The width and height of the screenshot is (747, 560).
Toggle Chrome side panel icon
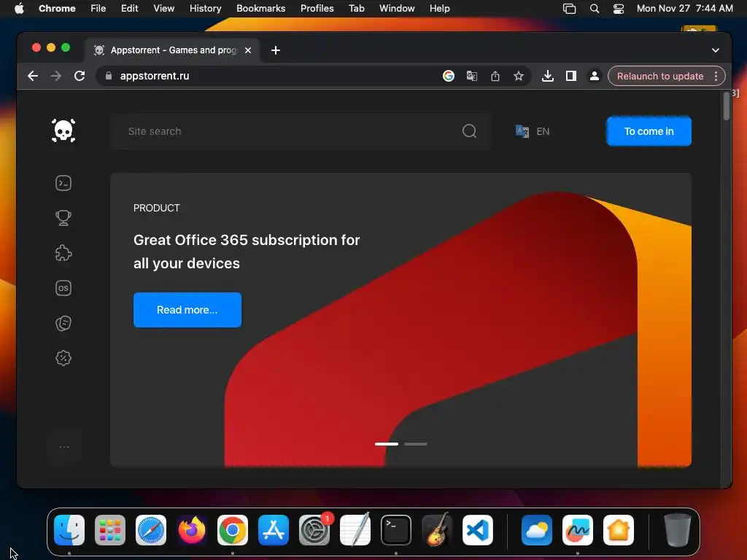tap(571, 76)
